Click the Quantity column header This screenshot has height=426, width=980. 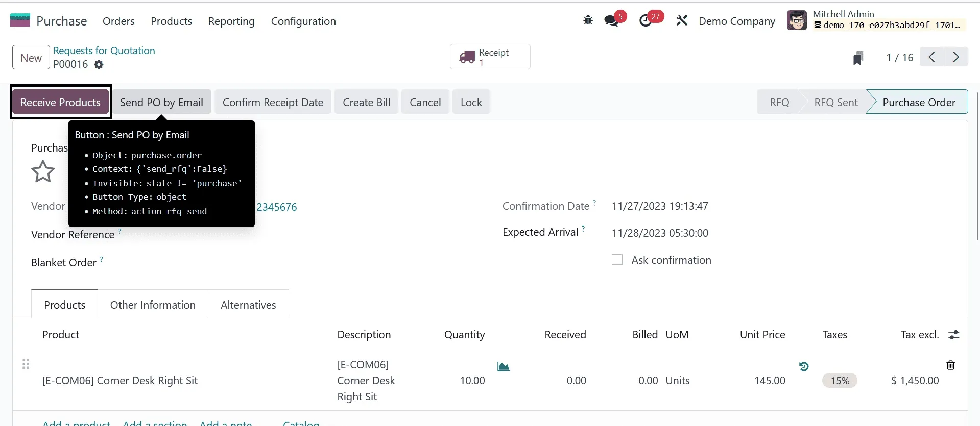click(x=464, y=335)
